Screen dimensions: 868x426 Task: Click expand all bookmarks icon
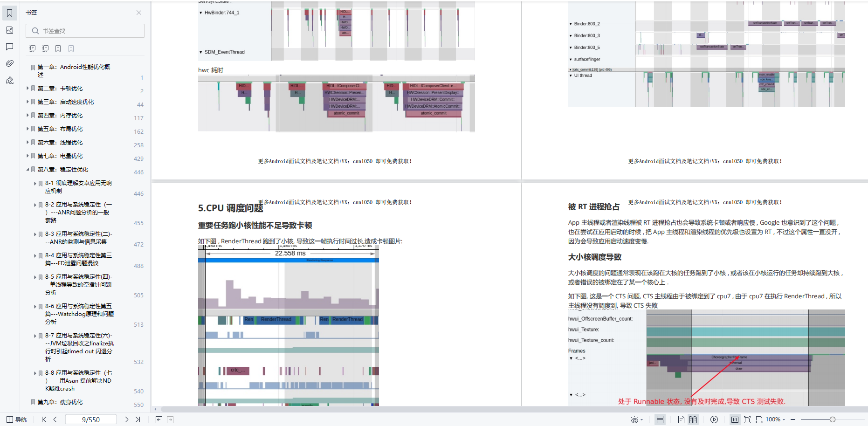click(x=32, y=48)
